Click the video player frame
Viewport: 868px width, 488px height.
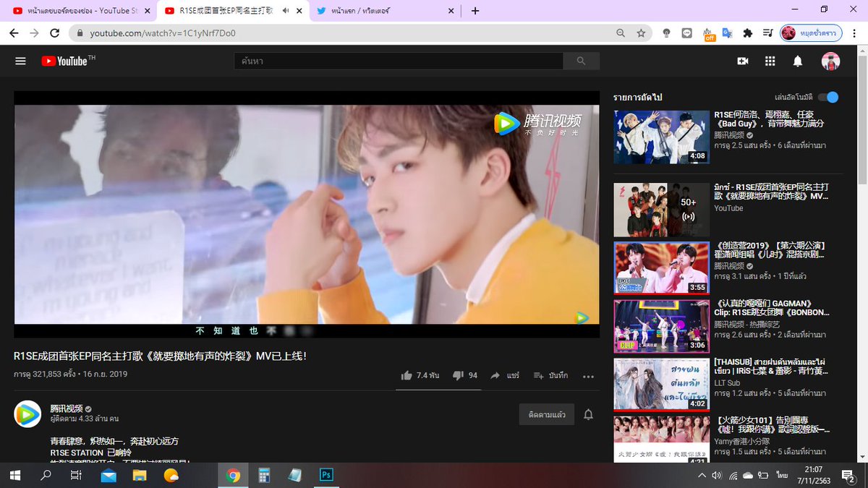click(x=307, y=214)
